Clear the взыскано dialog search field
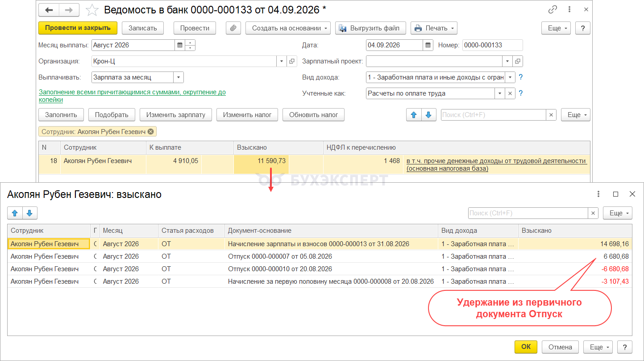Screen dimensions: 644x361 click(593, 213)
